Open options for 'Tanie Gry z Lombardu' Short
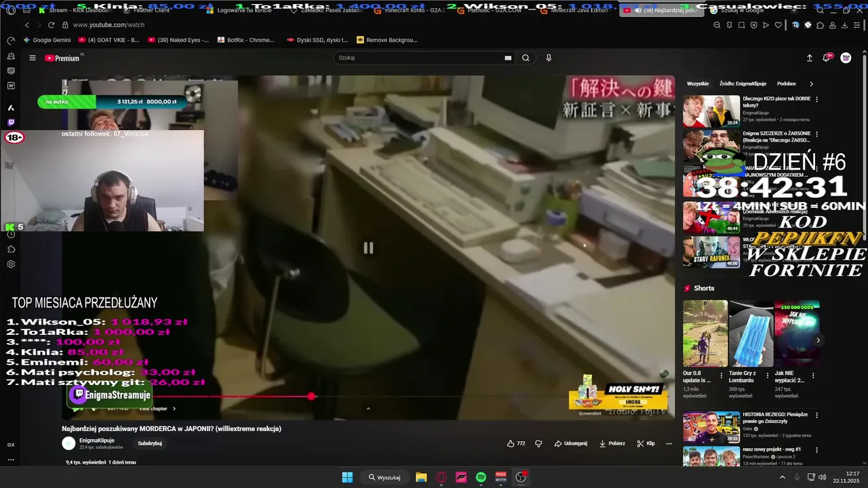Image resolution: width=868 pixels, height=488 pixels. [767, 375]
